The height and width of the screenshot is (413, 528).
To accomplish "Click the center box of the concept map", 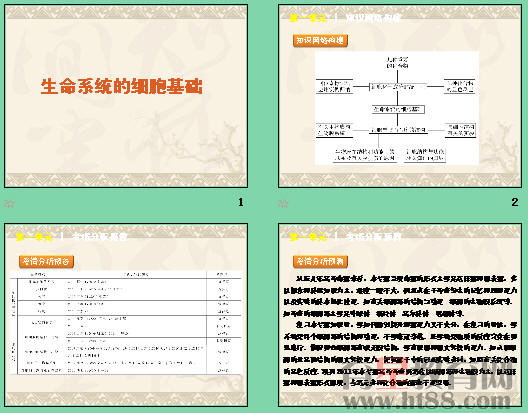I will [398, 109].
